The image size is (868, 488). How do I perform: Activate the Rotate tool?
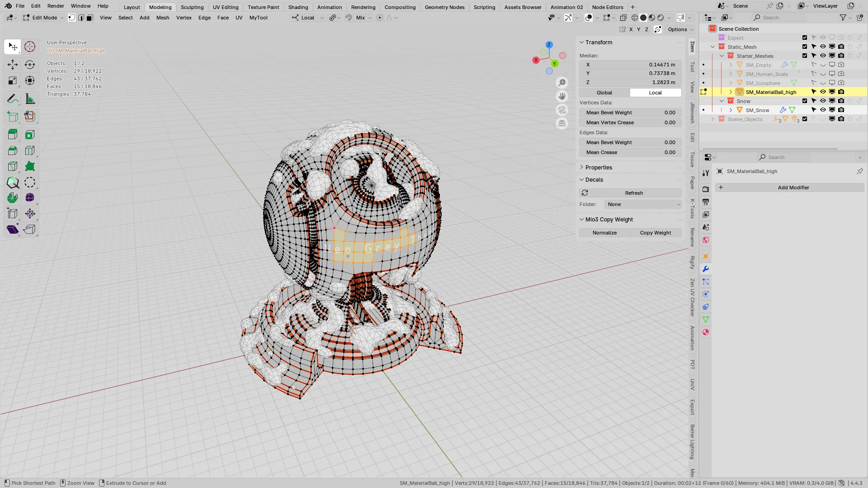[30, 65]
